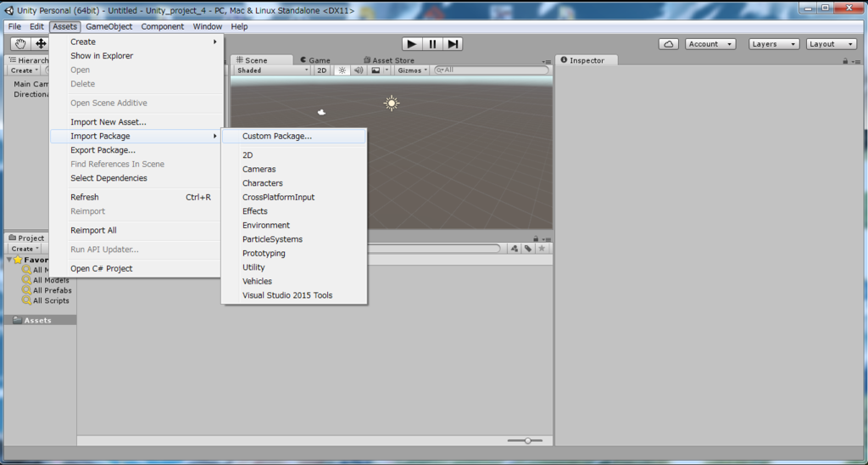Open the File menu
Image resolution: width=868 pixels, height=465 pixels.
(14, 26)
